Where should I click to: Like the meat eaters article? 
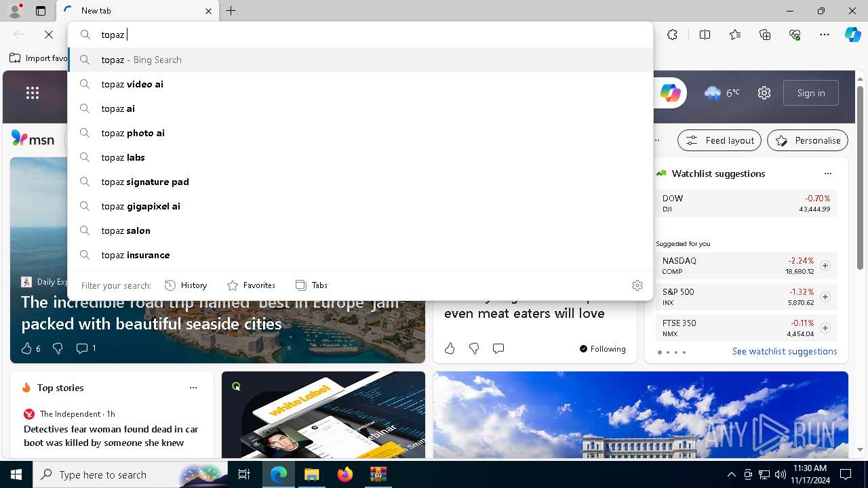[x=450, y=348]
